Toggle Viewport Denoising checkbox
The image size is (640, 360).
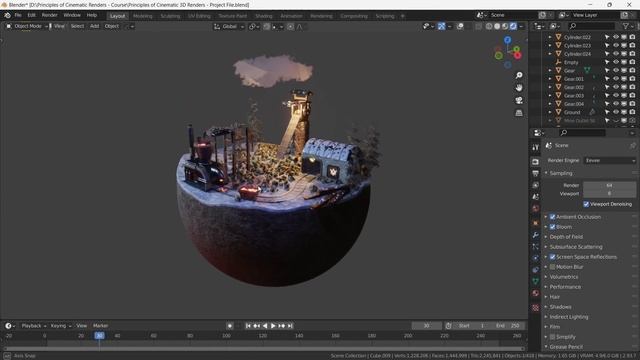pos(586,204)
